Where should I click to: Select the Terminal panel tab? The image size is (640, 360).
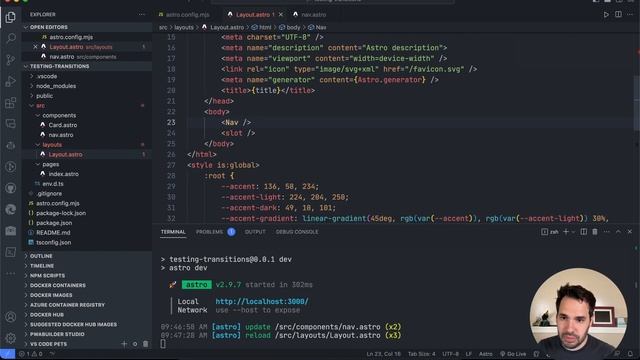(x=173, y=232)
